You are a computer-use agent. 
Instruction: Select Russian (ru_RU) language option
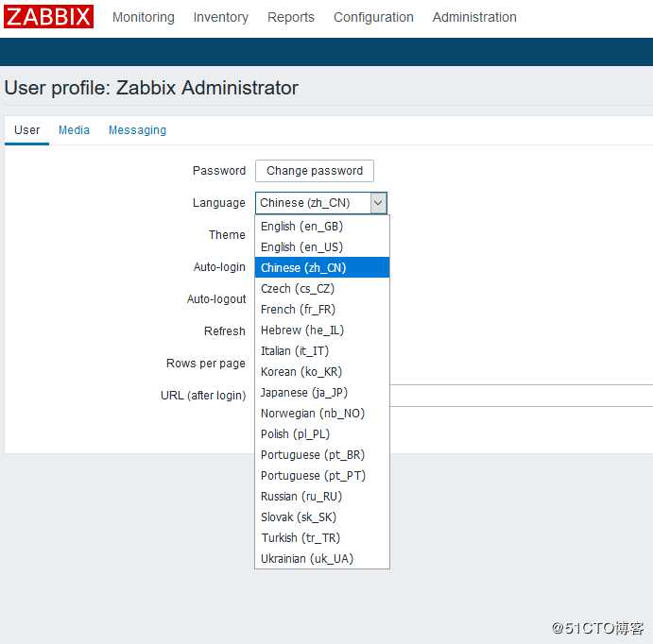click(x=322, y=497)
